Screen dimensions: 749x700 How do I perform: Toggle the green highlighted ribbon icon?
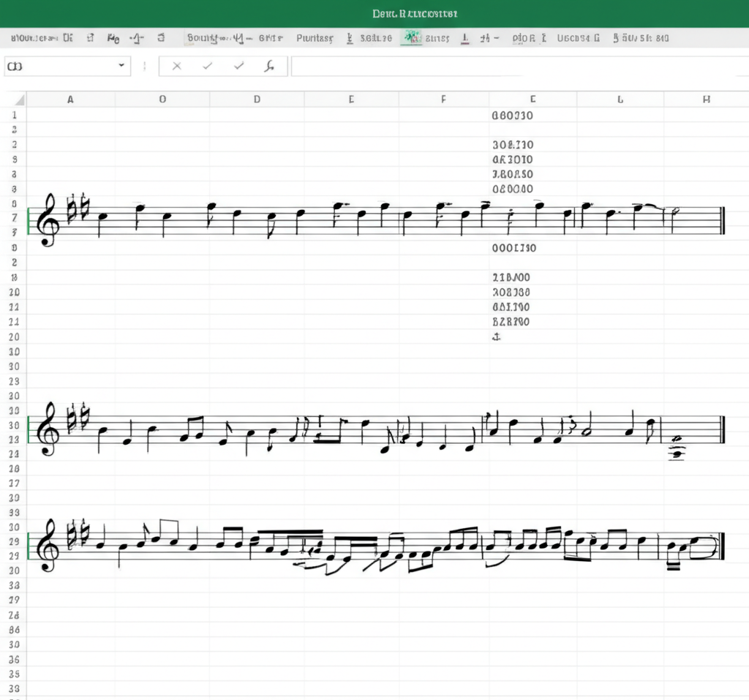412,38
